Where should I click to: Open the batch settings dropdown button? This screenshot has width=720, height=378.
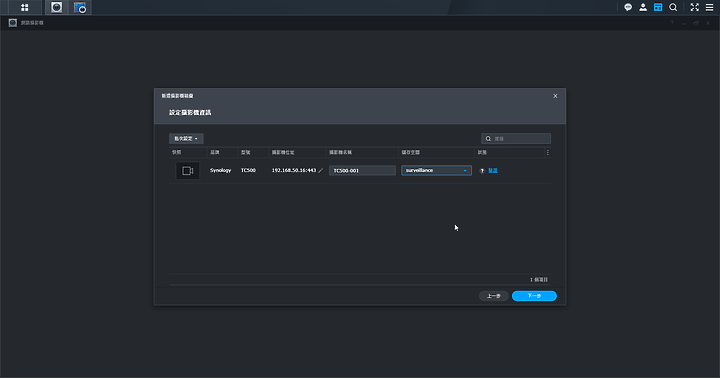click(186, 139)
